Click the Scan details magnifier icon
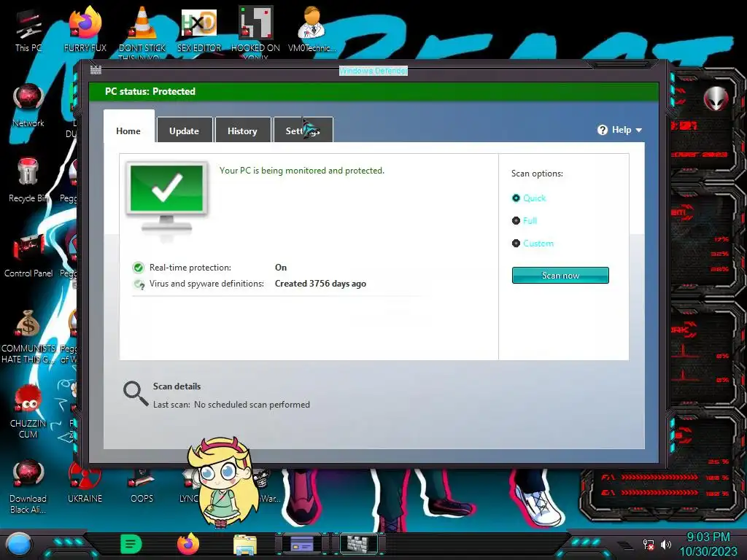The image size is (747, 560). pyautogui.click(x=136, y=394)
